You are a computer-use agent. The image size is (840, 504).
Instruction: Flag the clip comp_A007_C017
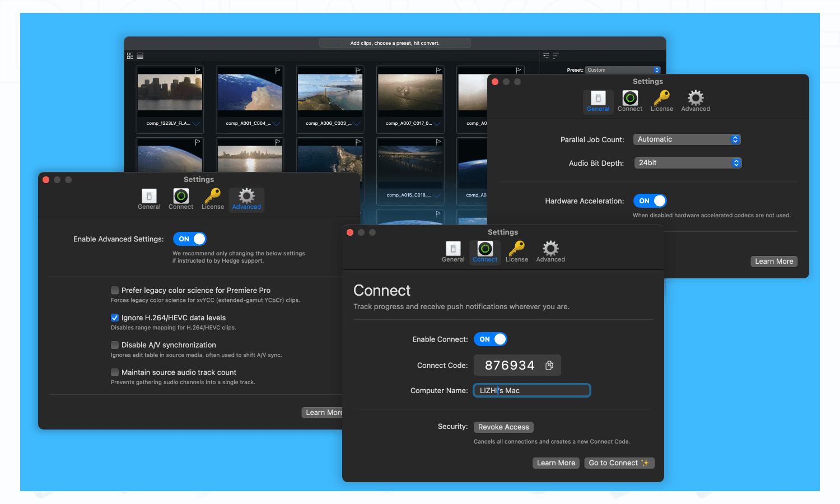(x=437, y=69)
